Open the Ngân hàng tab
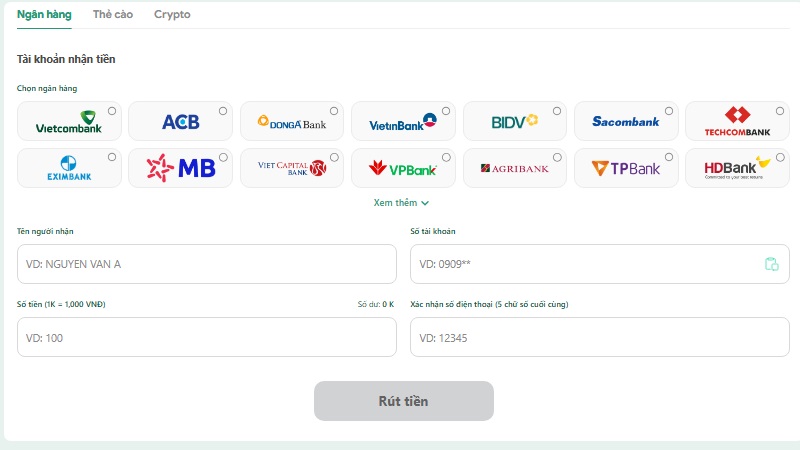The height and width of the screenshot is (450, 800). (44, 14)
